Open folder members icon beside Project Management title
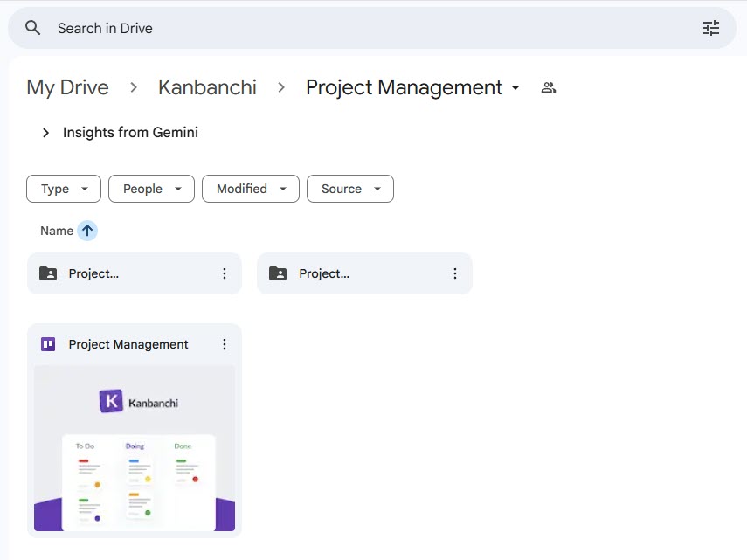 coord(548,87)
